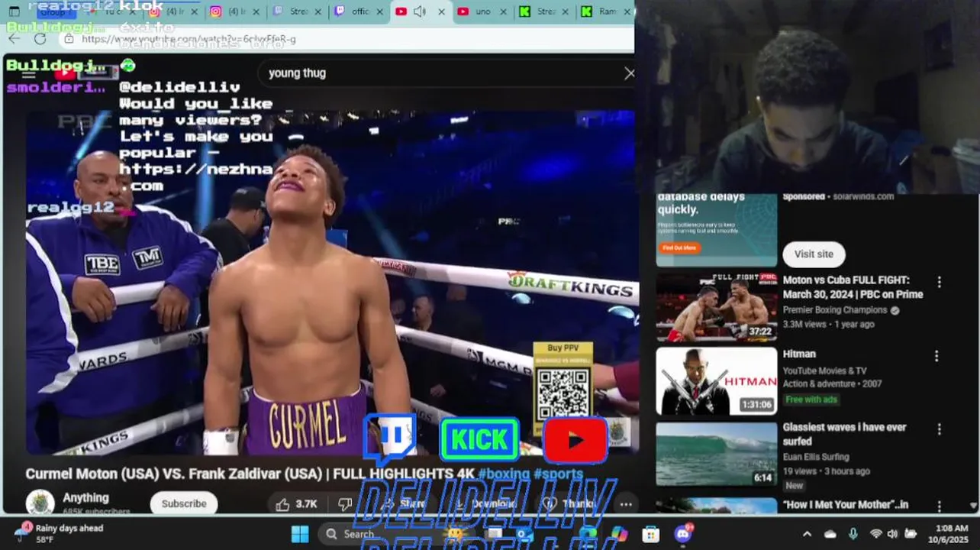Open the Hitman movie thumbnail
This screenshot has width=980, height=550.
pos(717,381)
